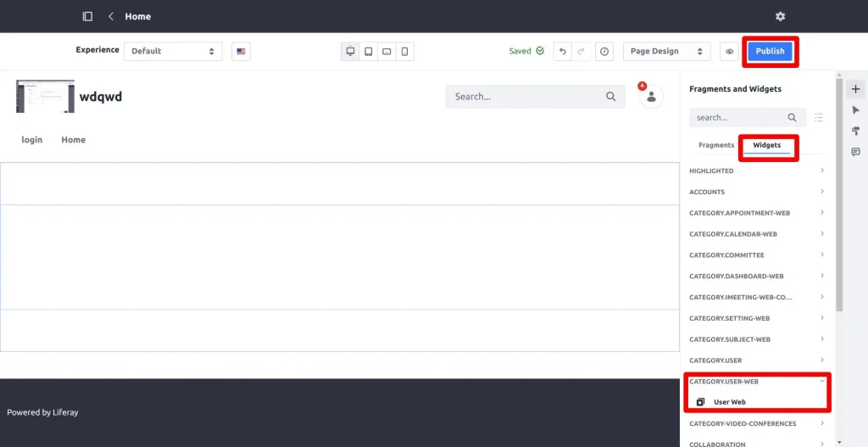The width and height of the screenshot is (868, 447).
Task: Click the page header Search... field
Action: (536, 97)
